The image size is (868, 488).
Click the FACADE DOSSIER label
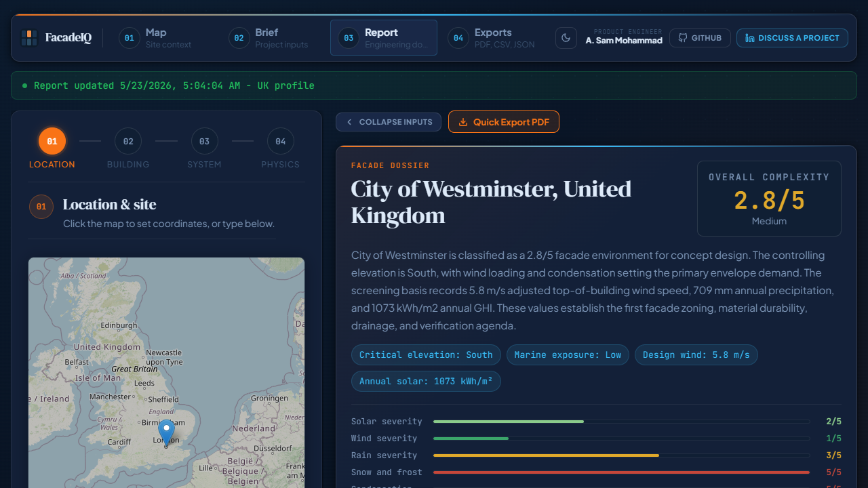(x=390, y=165)
